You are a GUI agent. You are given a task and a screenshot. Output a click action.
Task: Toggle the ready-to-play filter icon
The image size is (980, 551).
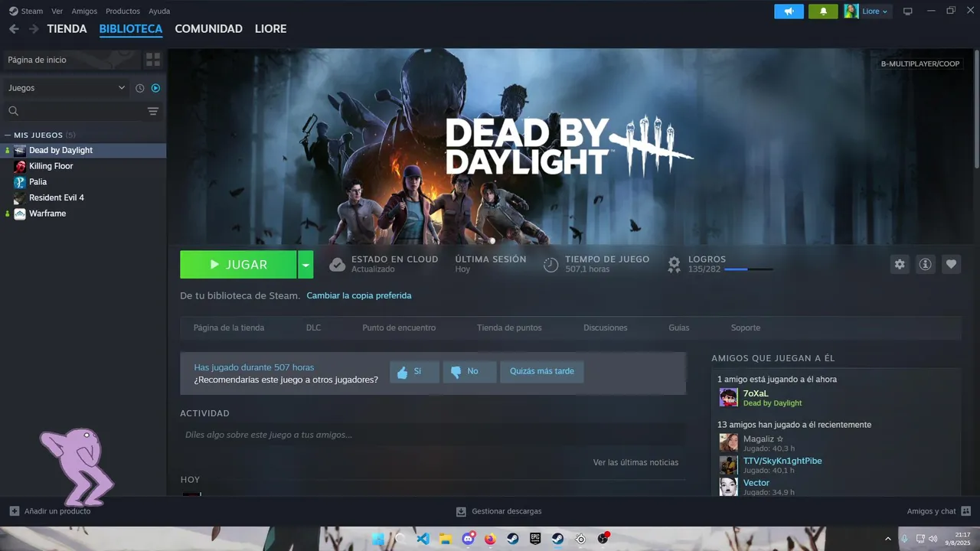155,88
